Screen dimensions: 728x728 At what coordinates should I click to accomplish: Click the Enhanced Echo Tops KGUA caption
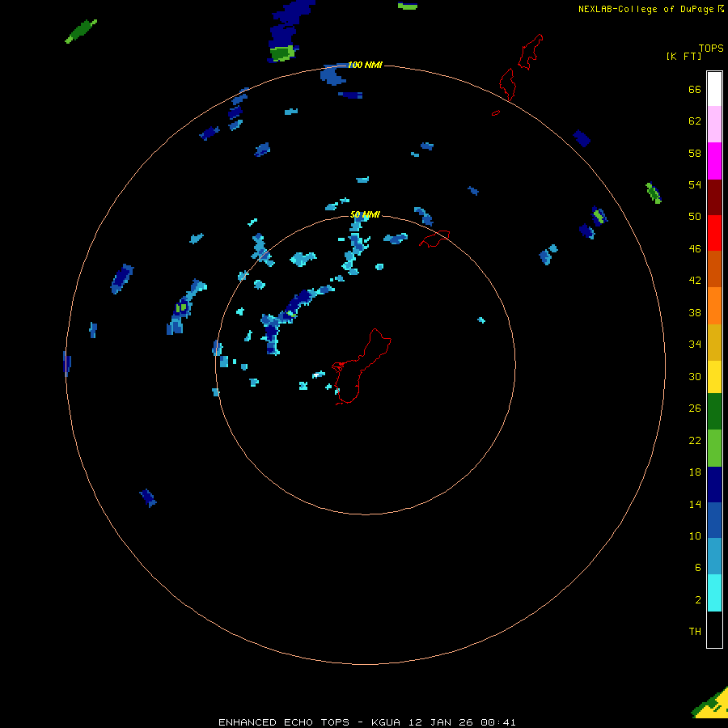coord(367,722)
